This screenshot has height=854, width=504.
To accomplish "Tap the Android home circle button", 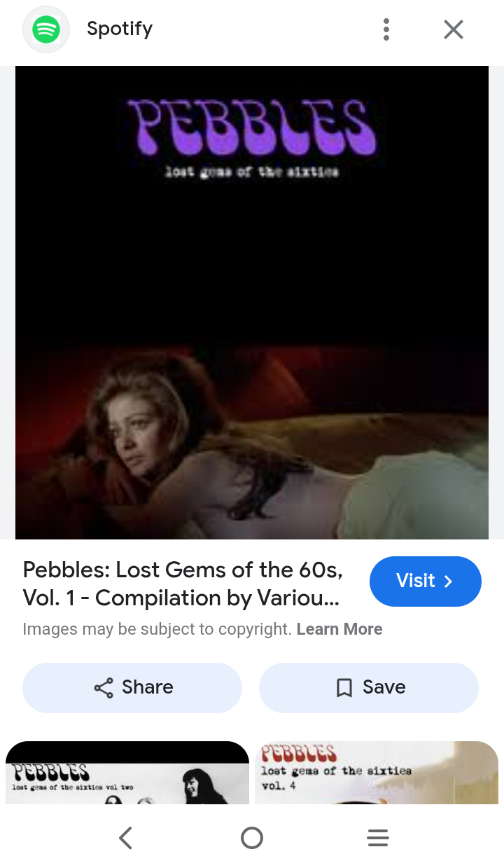I will [x=252, y=837].
